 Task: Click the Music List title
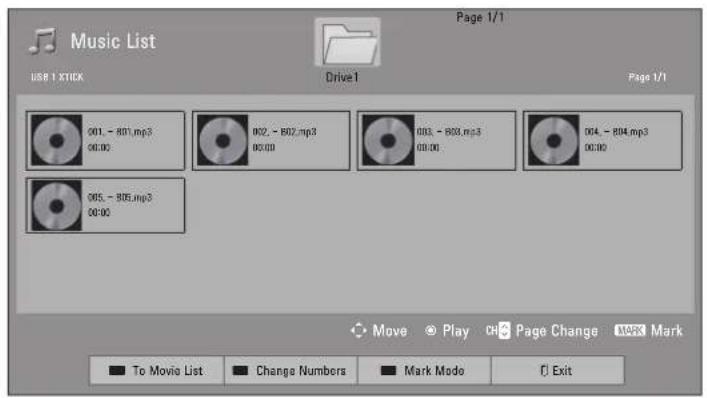(x=113, y=41)
